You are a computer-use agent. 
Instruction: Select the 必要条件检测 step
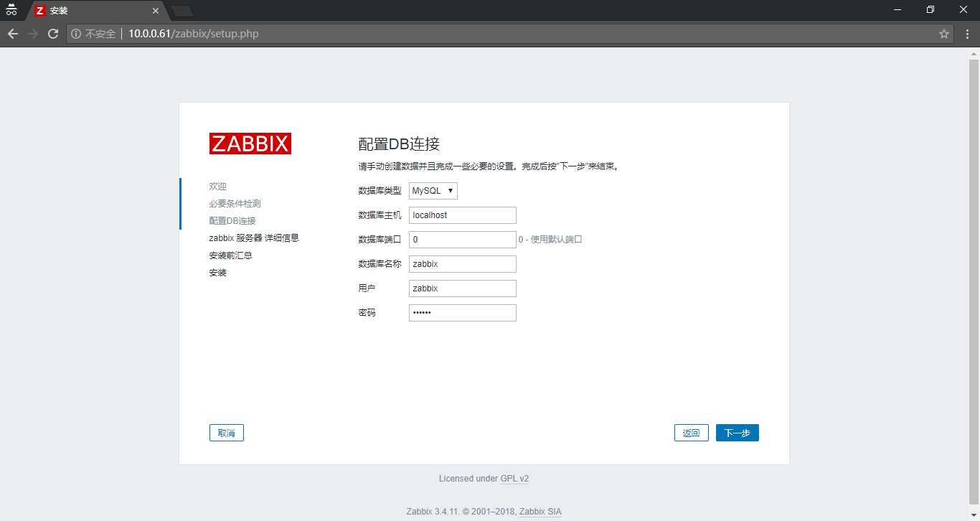click(235, 204)
